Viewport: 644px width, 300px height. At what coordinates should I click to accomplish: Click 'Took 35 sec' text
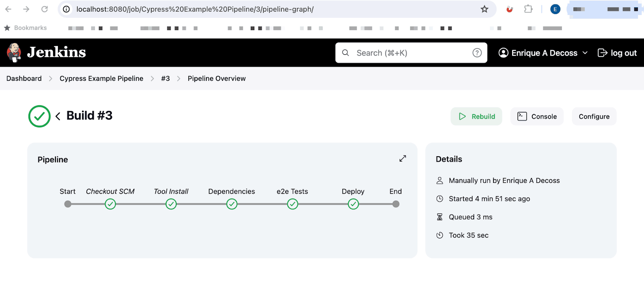469,235
